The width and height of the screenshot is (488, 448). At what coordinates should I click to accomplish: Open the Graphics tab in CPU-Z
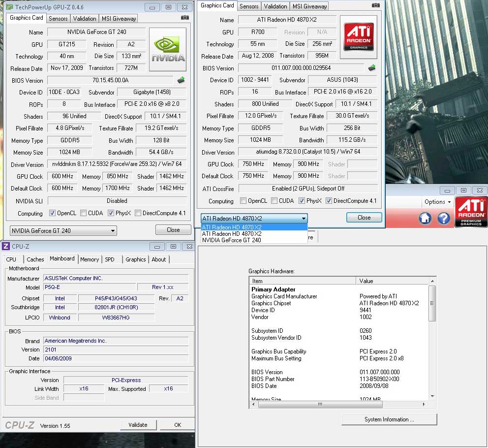(136, 259)
